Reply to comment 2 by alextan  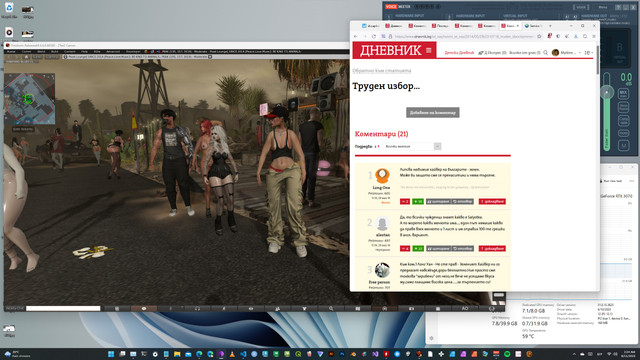point(462,249)
